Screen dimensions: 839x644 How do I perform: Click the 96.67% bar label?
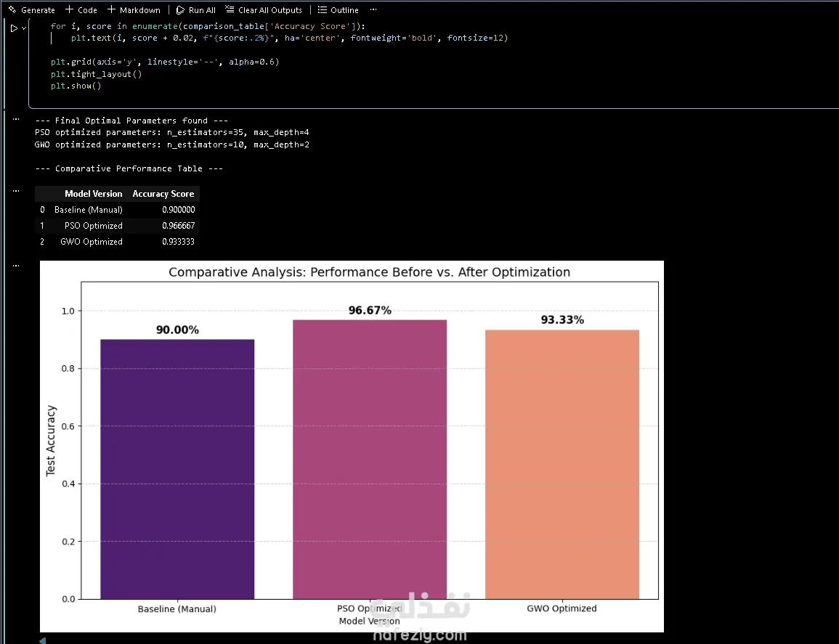pyautogui.click(x=370, y=310)
